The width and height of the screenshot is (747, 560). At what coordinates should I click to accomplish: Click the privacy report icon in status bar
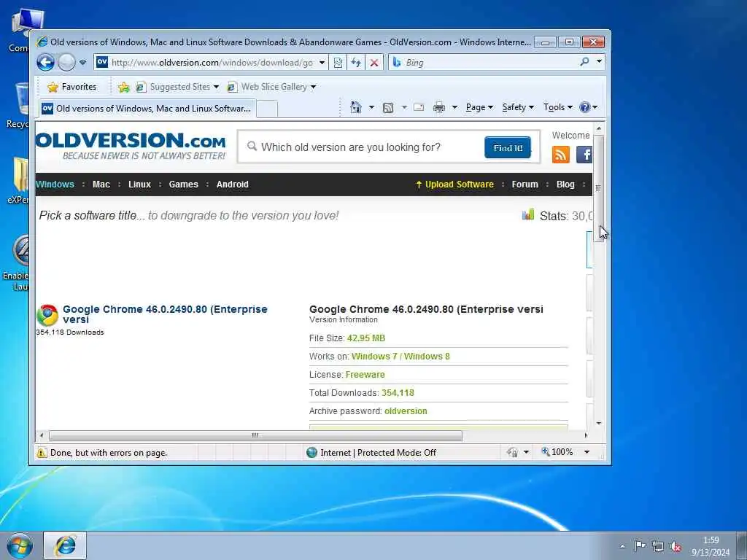tap(513, 452)
